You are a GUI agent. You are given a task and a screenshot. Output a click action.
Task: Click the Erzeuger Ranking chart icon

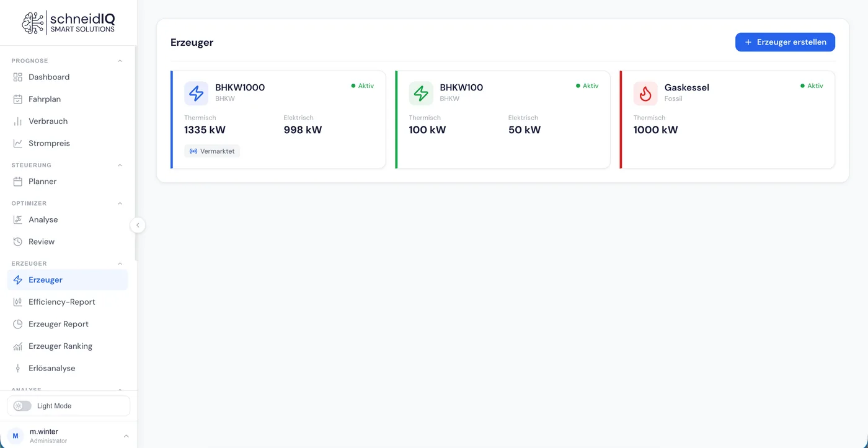point(18,346)
